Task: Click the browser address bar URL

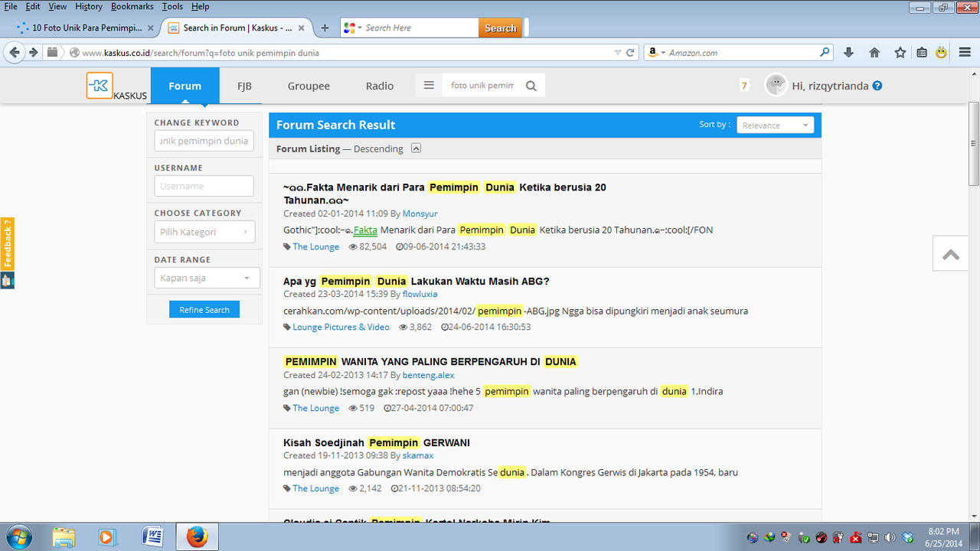Action: (x=201, y=53)
